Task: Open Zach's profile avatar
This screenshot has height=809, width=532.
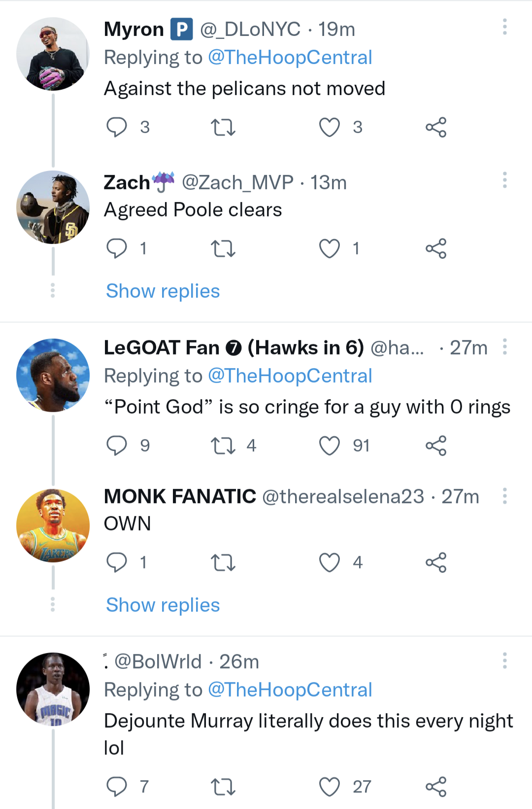Action: click(x=53, y=207)
